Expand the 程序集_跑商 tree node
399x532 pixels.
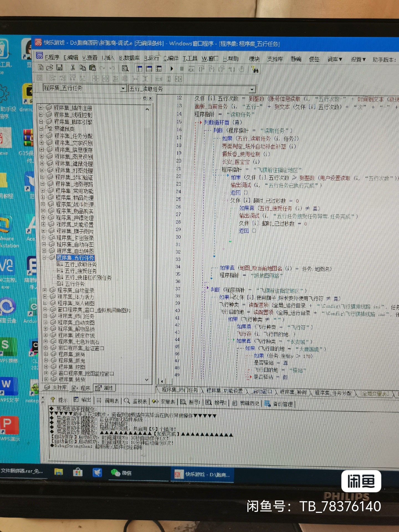coord(46,354)
